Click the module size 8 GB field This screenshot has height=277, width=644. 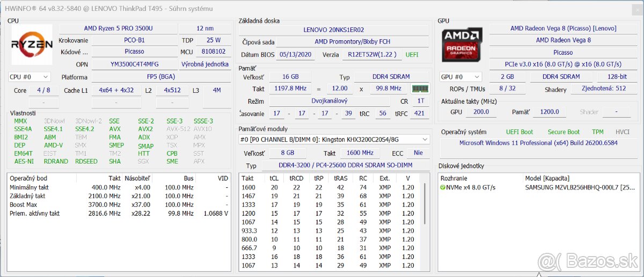click(x=288, y=153)
